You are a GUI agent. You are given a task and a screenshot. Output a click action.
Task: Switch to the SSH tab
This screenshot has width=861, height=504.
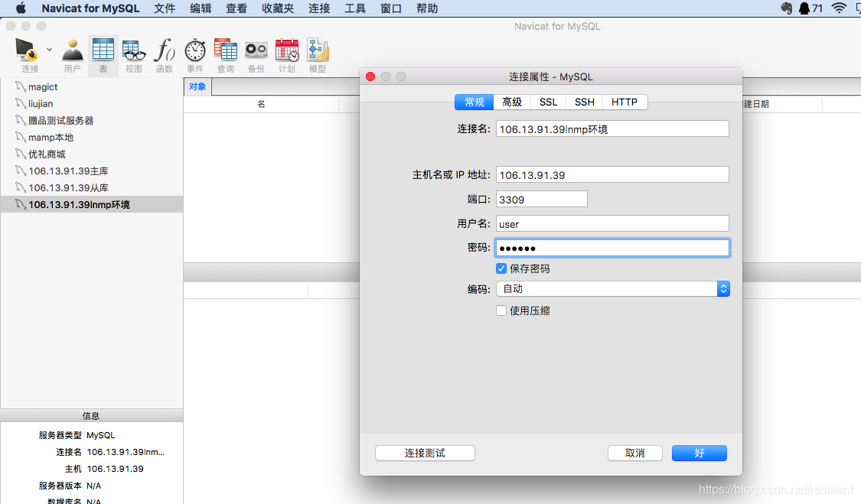(584, 102)
